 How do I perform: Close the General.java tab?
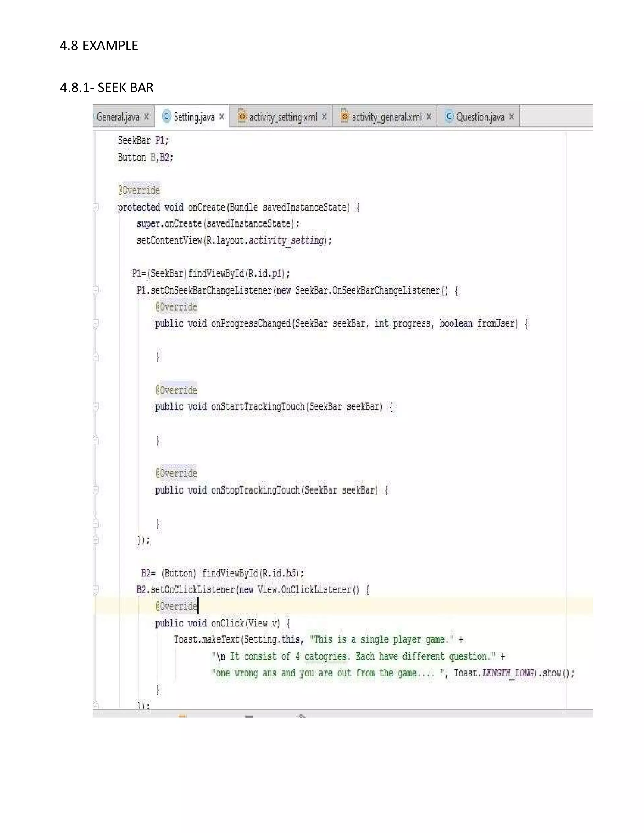click(147, 117)
